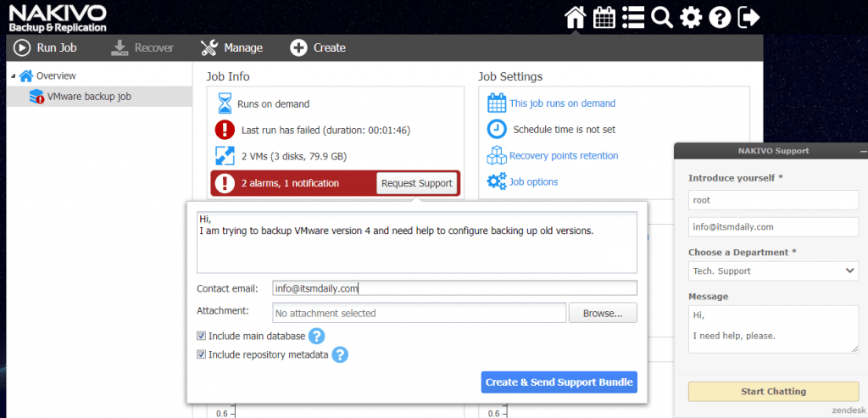Click the alarms exclamation icon
This screenshot has height=418, width=868.
tap(224, 182)
